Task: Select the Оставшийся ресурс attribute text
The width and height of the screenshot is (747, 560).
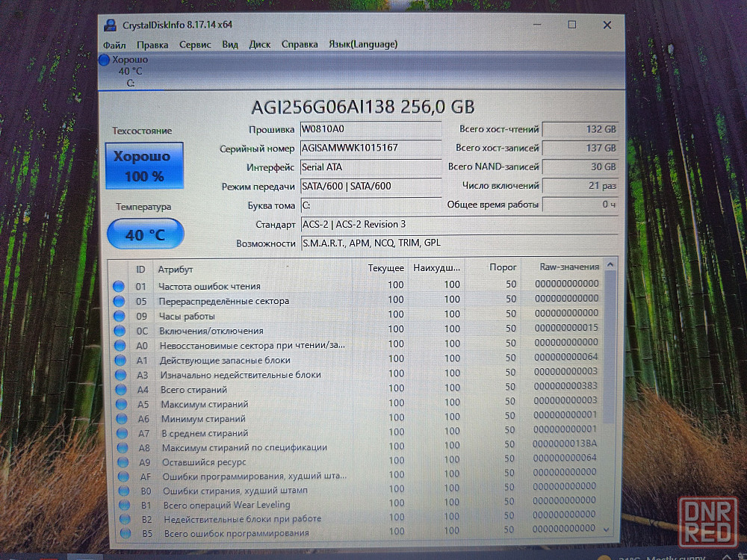Action: [204, 462]
